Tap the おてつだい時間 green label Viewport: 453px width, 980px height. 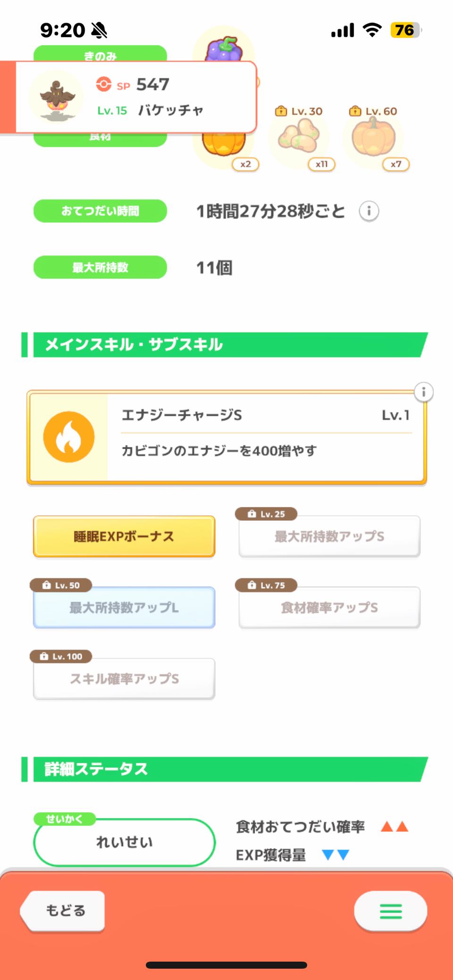coord(100,211)
